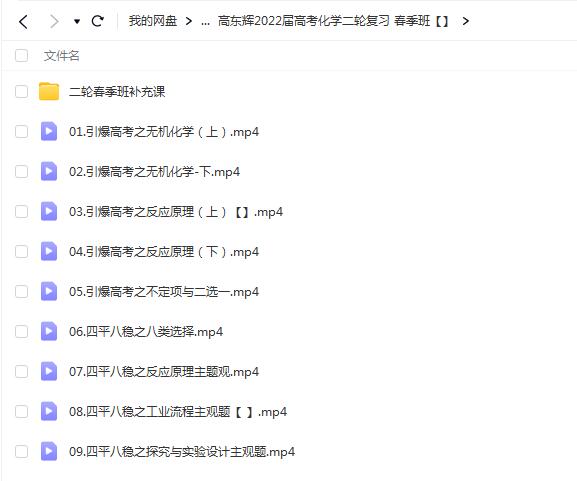Select checkbox for 02.引爆高考之无机化学-下
Image resolution: width=577 pixels, height=481 pixels.
click(x=21, y=171)
